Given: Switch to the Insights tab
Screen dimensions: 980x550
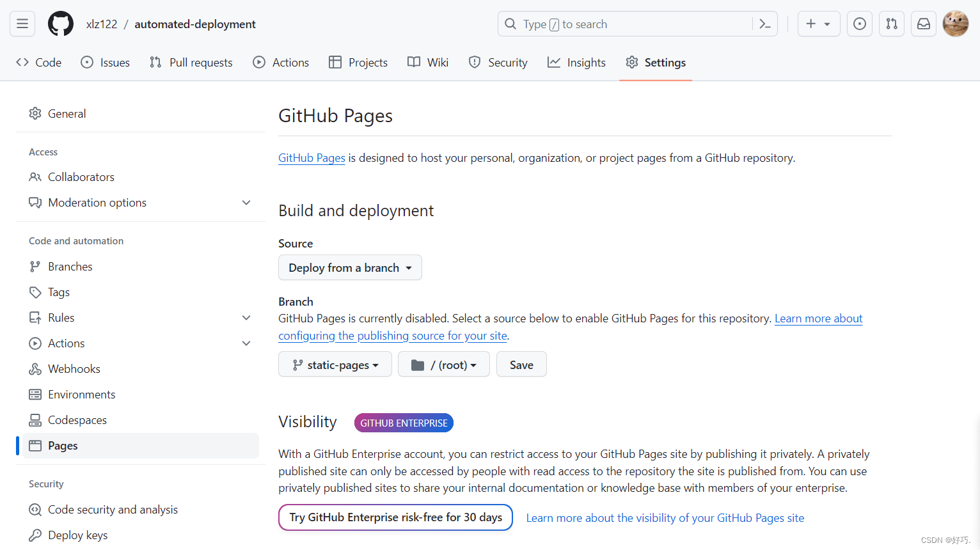Looking at the screenshot, I should 576,62.
